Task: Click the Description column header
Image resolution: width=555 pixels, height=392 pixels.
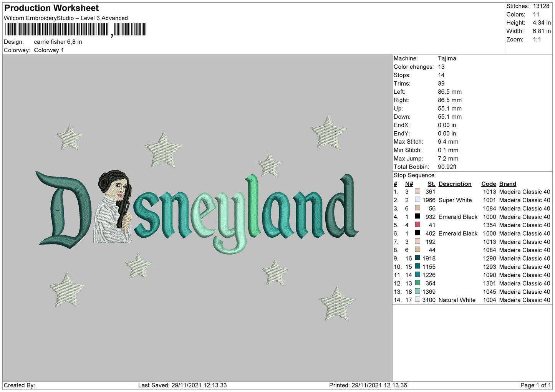Action: coord(455,184)
